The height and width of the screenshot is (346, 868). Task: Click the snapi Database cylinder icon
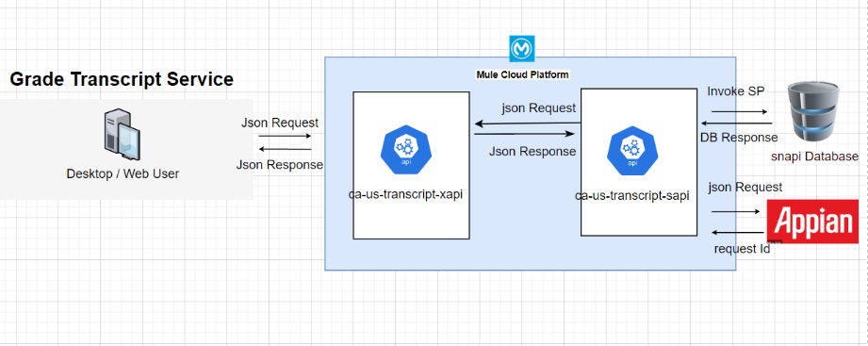[813, 111]
